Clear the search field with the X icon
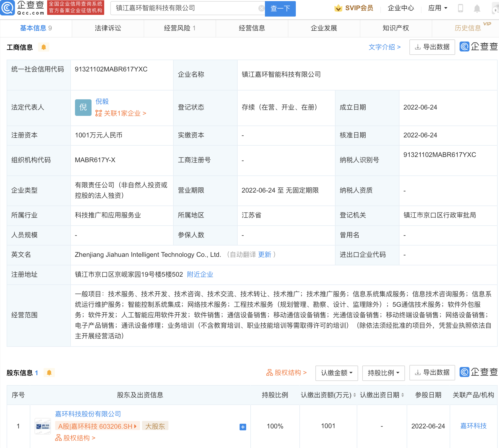The width and height of the screenshot is (499, 448). [261, 8]
